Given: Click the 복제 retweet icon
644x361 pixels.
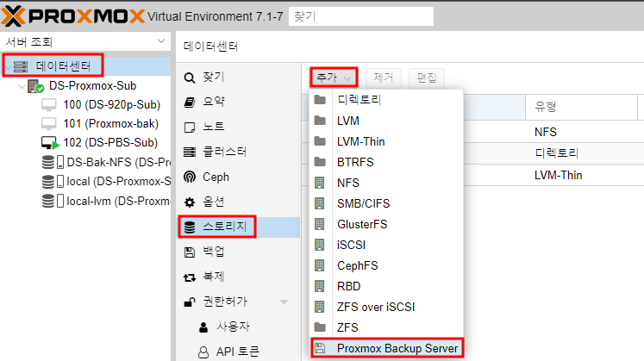Looking at the screenshot, I should pos(190,277).
